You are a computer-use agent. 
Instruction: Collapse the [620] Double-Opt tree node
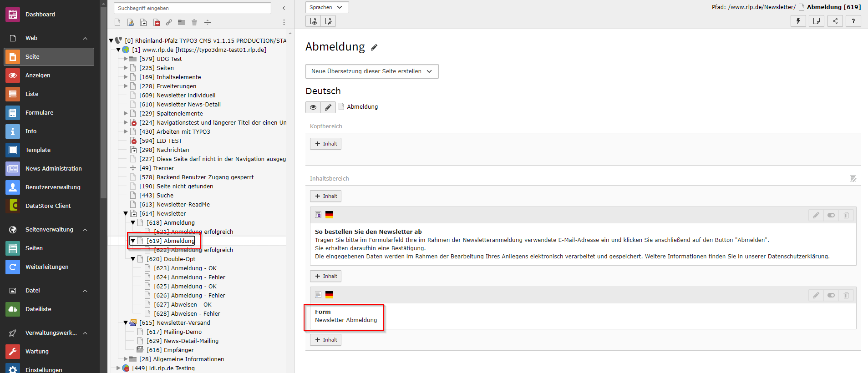pyautogui.click(x=133, y=259)
